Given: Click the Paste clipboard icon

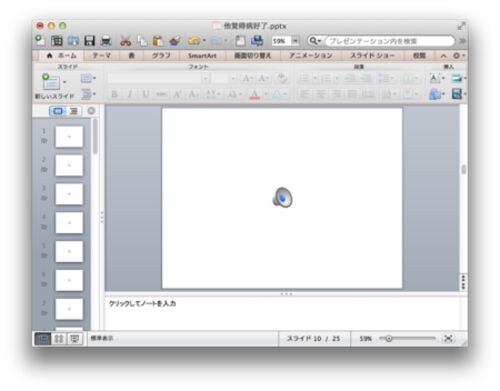Looking at the screenshot, I should pyautogui.click(x=158, y=41).
